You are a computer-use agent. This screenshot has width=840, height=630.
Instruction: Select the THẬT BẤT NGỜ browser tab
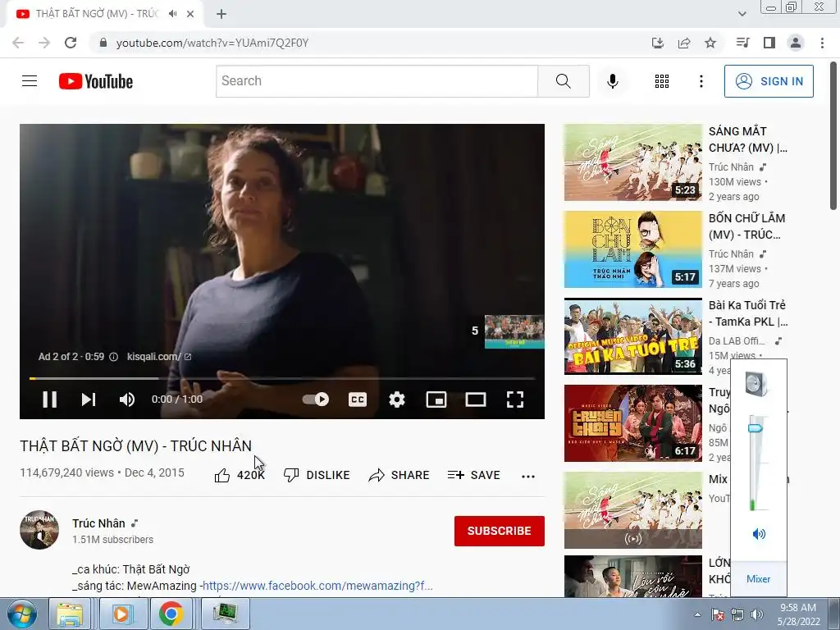coord(105,14)
